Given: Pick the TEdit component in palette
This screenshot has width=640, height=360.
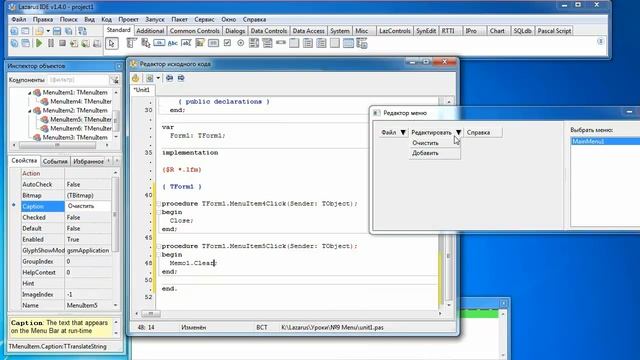Looking at the screenshot, I should tap(186, 43).
